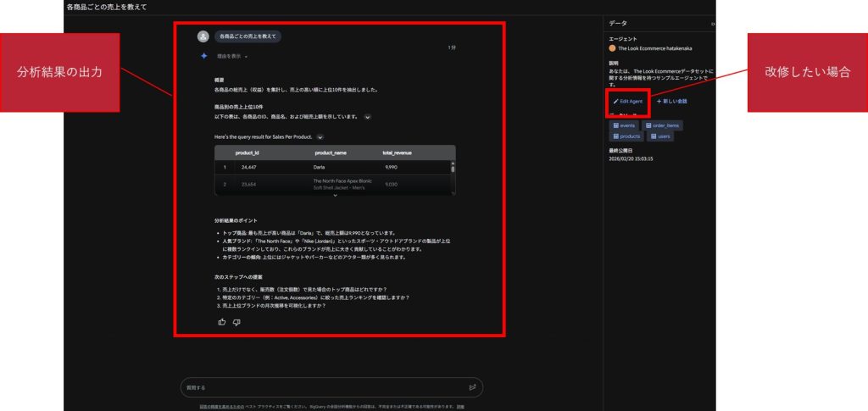Click the page title 各商品ごとの売上を教えて at top
The height and width of the screenshot is (411, 868).
107,7
